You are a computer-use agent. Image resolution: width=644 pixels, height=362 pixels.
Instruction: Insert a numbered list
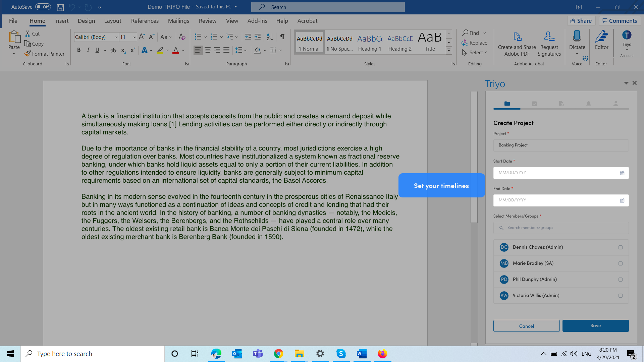tap(214, 37)
